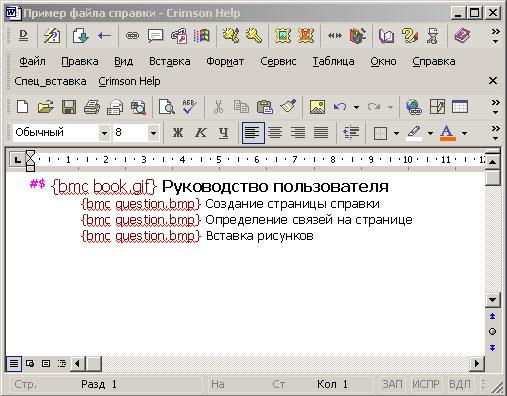Open the font size 8 dropdown
The image size is (507, 396).
153,133
